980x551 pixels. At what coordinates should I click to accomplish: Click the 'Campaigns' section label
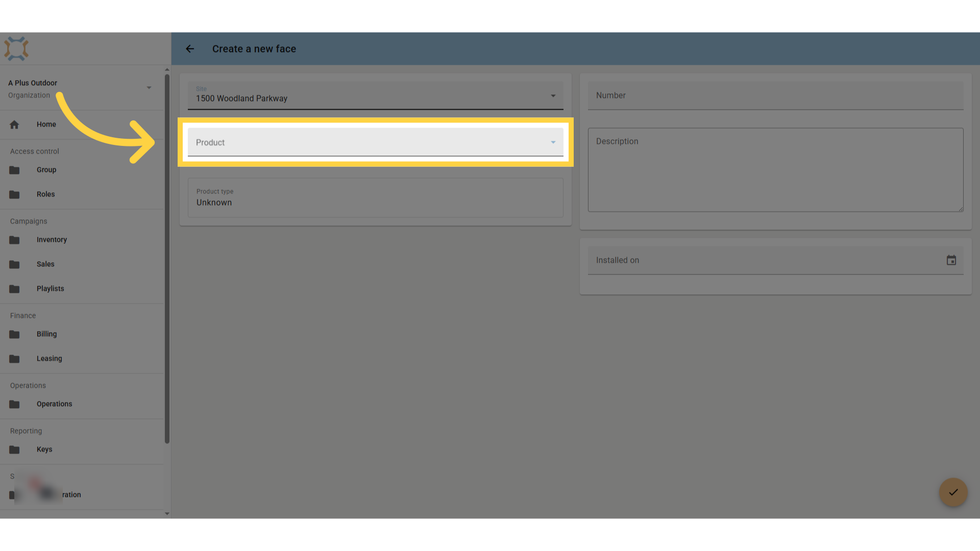[29, 221]
